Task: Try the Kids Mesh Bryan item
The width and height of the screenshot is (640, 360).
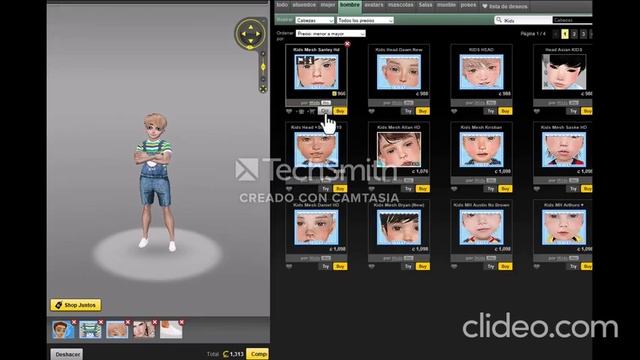Action: click(x=408, y=266)
